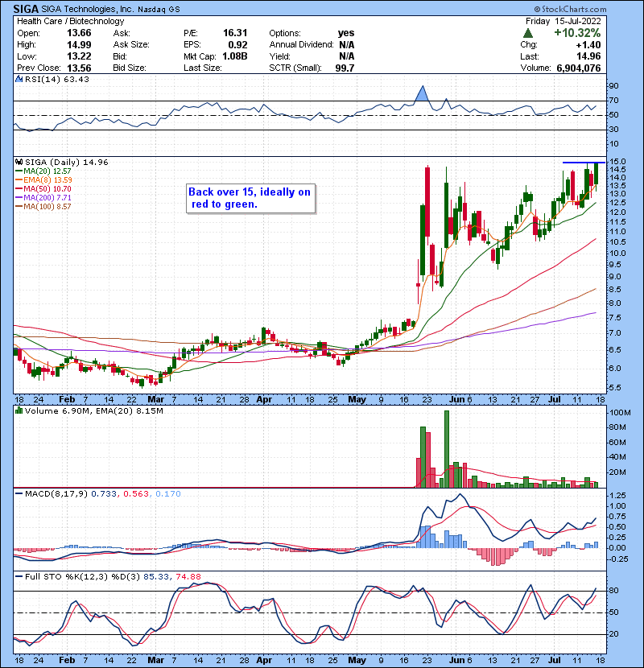
Task: Click the Annual Dividend N/A value
Action: click(x=346, y=45)
